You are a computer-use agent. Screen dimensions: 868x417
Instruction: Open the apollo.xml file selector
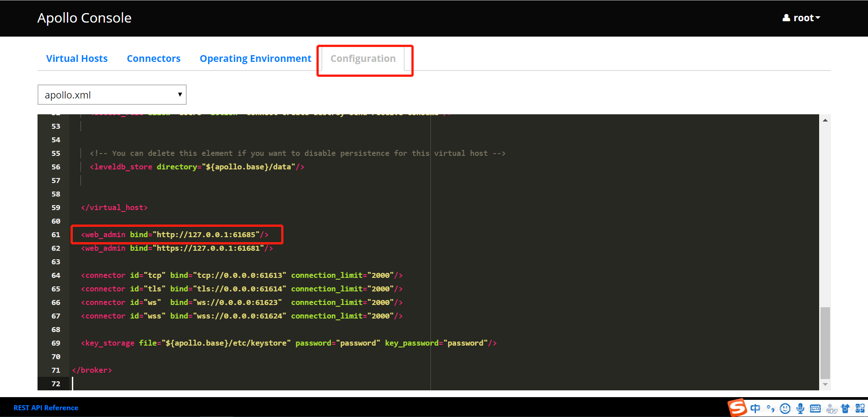click(112, 95)
